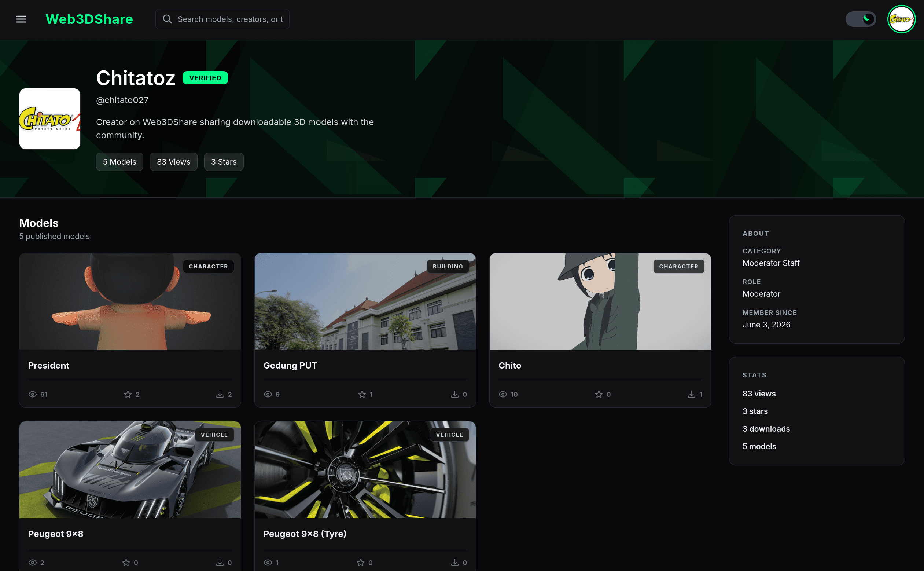Viewport: 924px width, 571px height.
Task: Click CHARACTER tag on President card
Action: 208,267
